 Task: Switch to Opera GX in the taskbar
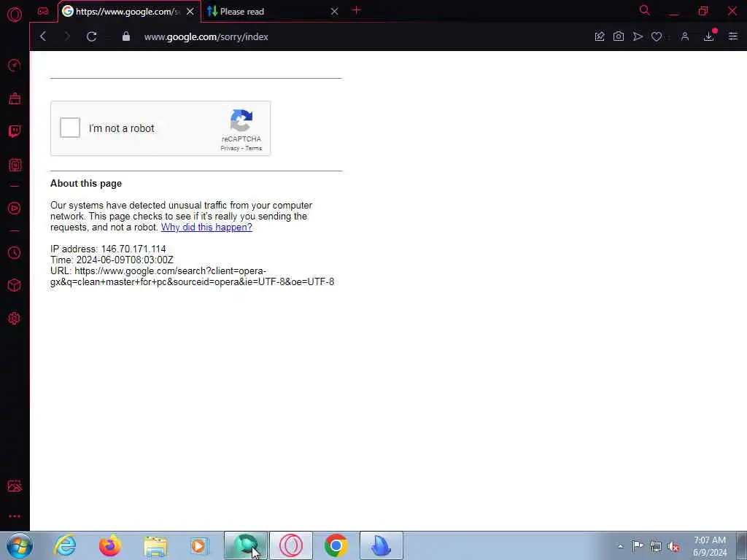point(291,545)
